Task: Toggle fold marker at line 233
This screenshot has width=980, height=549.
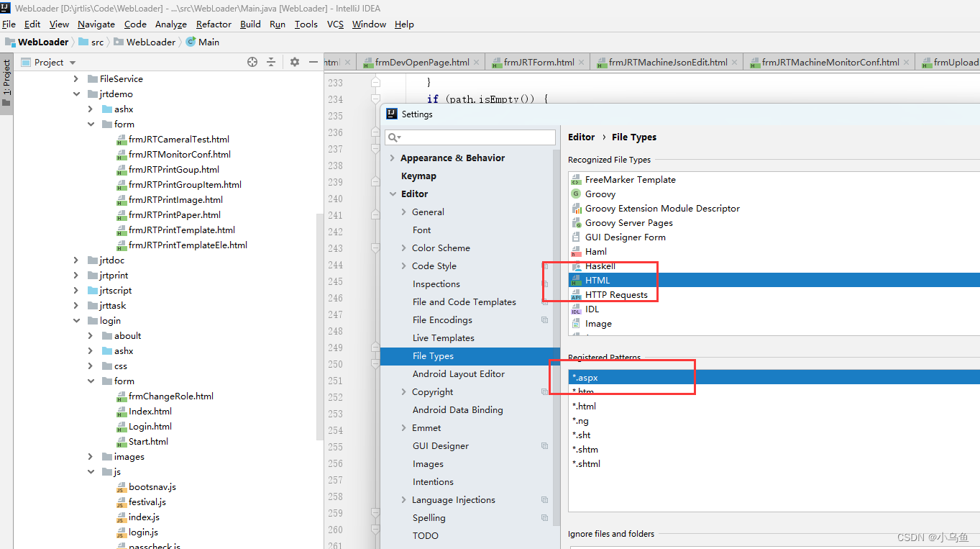Action: click(x=375, y=83)
